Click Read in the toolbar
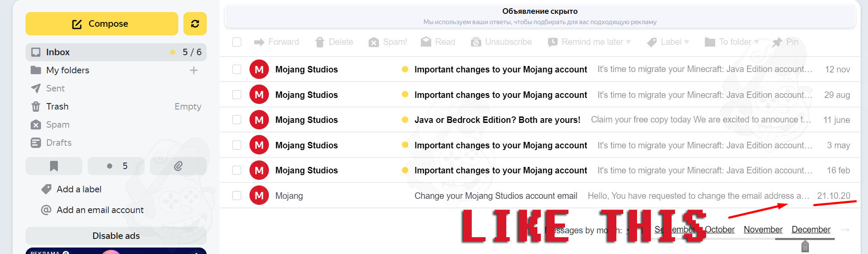The width and height of the screenshot is (868, 254). (438, 42)
